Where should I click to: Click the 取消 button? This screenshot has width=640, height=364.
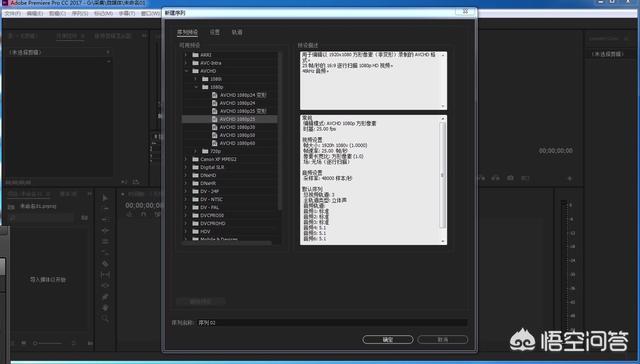tap(443, 340)
